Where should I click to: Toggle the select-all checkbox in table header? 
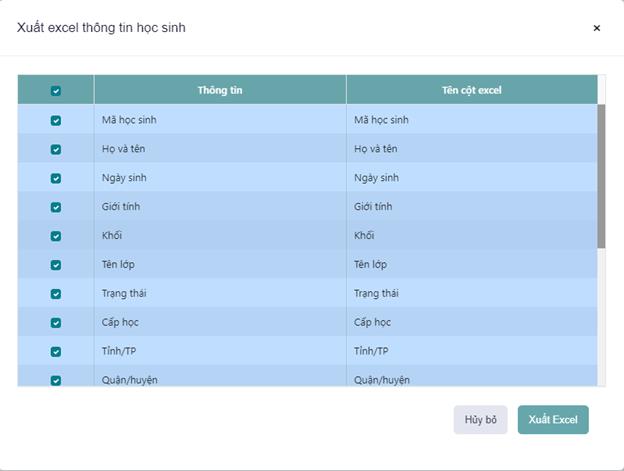point(56,90)
